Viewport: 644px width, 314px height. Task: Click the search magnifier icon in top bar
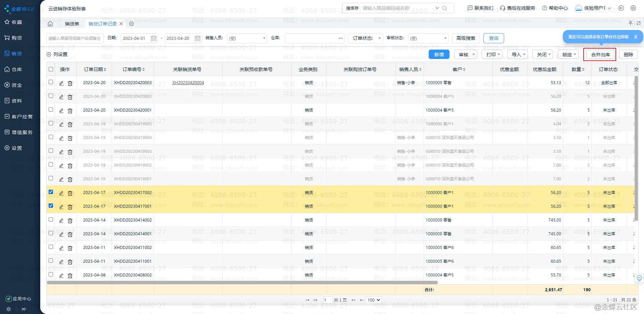click(x=445, y=8)
